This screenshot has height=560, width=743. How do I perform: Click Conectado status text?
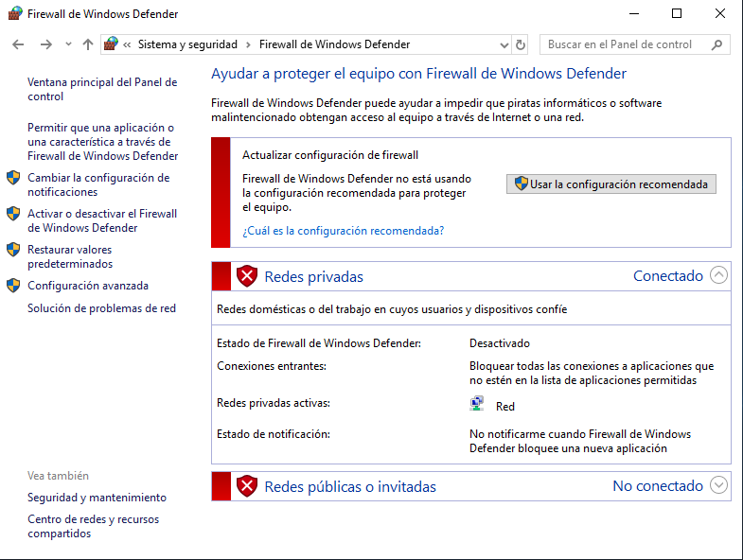click(668, 275)
